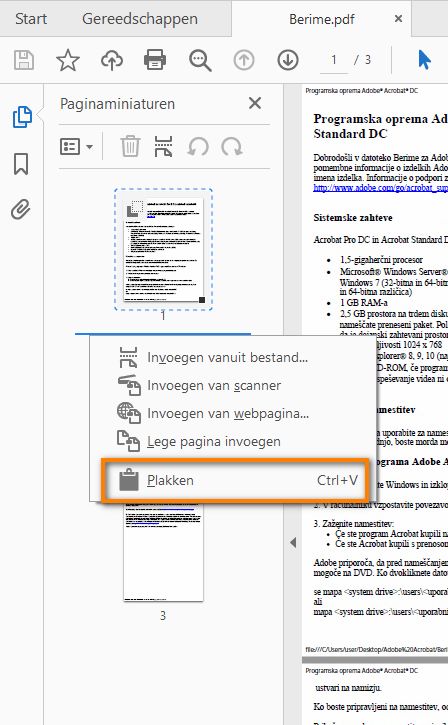Delete the selected page with the trash icon

130,147
